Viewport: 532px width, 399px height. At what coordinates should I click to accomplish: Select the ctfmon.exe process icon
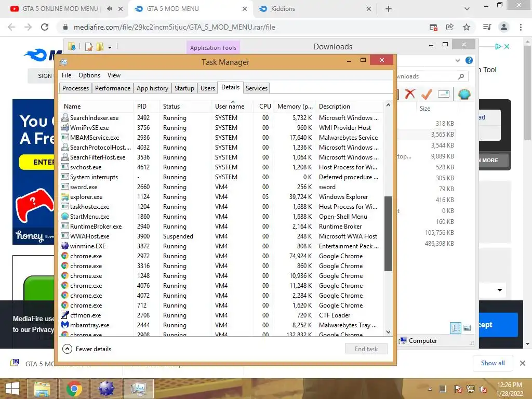coord(65,315)
